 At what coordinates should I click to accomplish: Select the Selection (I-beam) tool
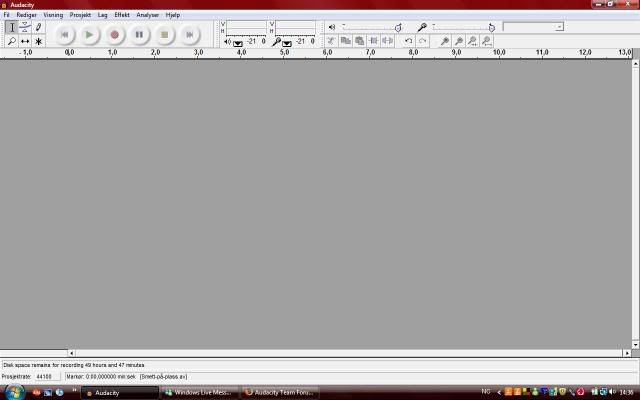tap(12, 27)
